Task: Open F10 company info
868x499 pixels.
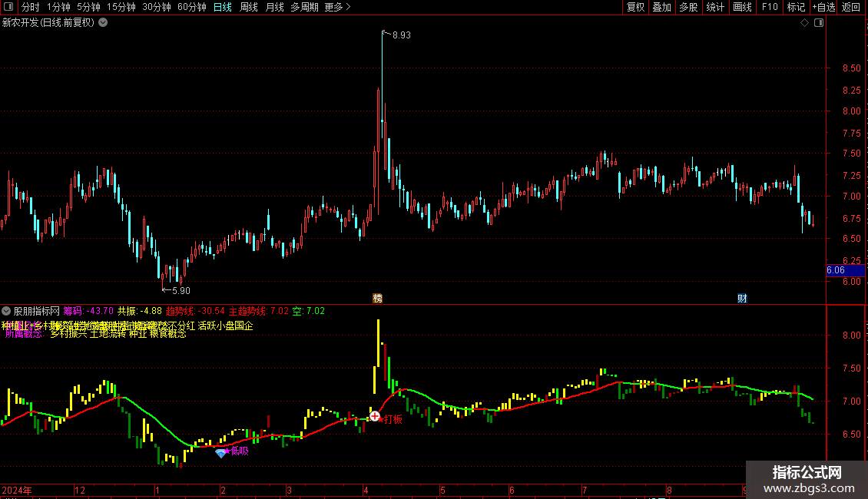Action: click(770, 7)
